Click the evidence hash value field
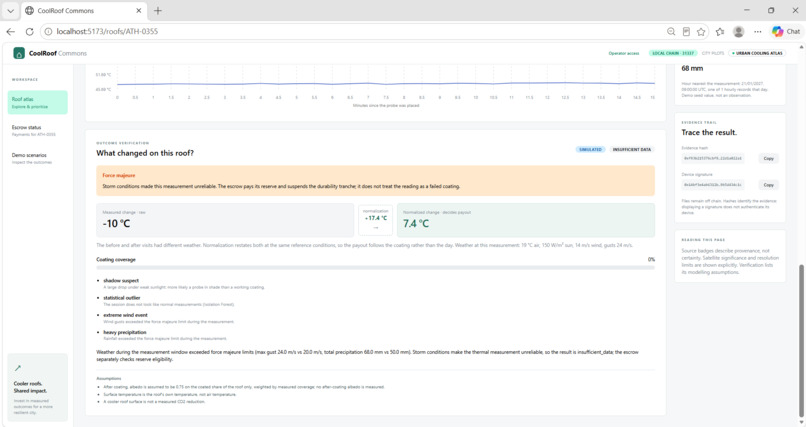The height and width of the screenshot is (427, 806). 712,158
